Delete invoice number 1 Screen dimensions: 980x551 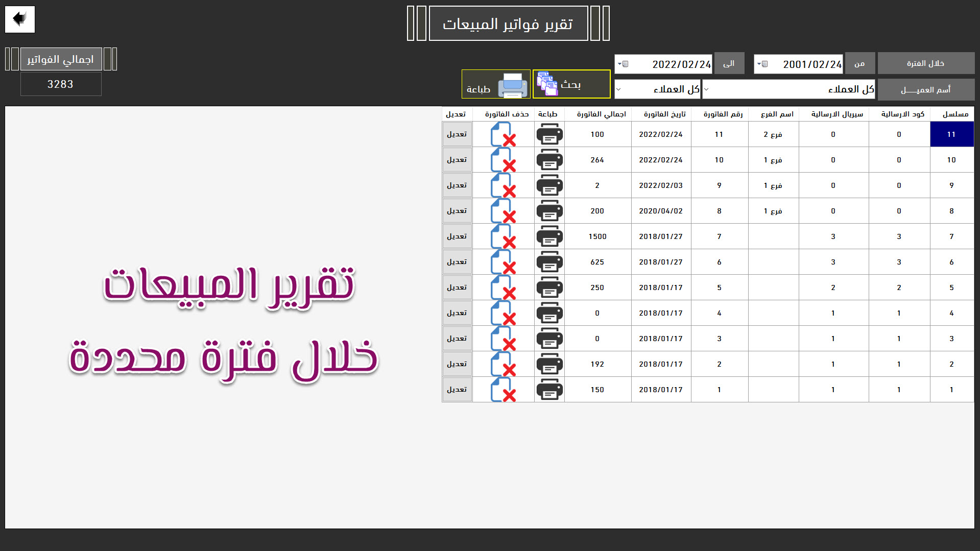(504, 390)
